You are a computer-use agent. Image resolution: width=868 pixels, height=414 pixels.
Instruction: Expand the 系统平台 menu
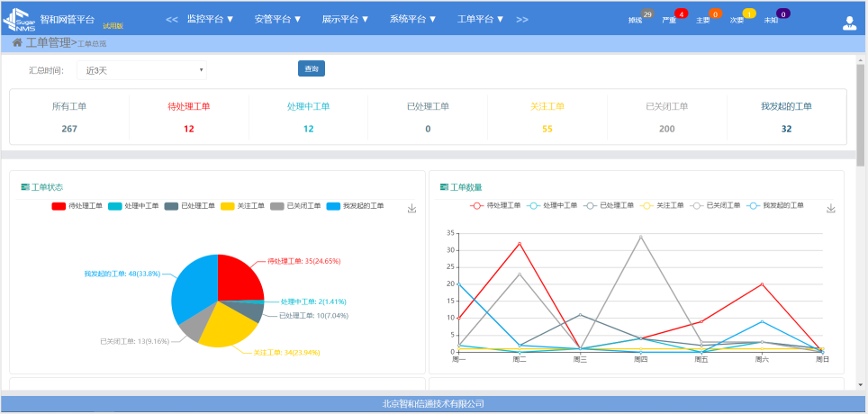click(x=413, y=19)
